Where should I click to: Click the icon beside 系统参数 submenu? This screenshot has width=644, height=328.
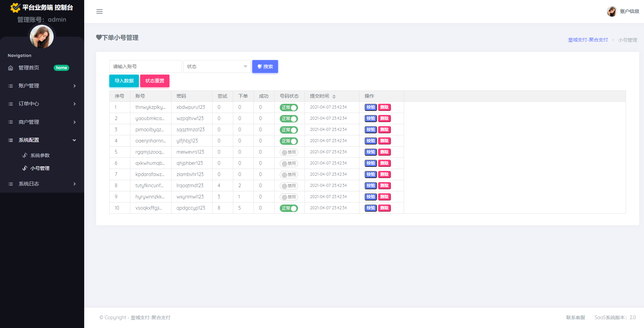click(25, 155)
